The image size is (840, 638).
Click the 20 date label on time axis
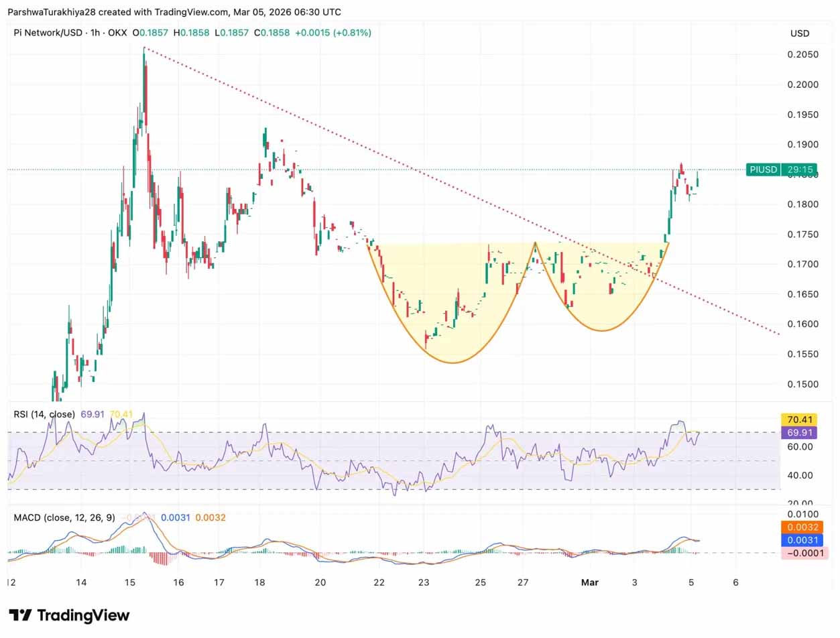coord(320,582)
